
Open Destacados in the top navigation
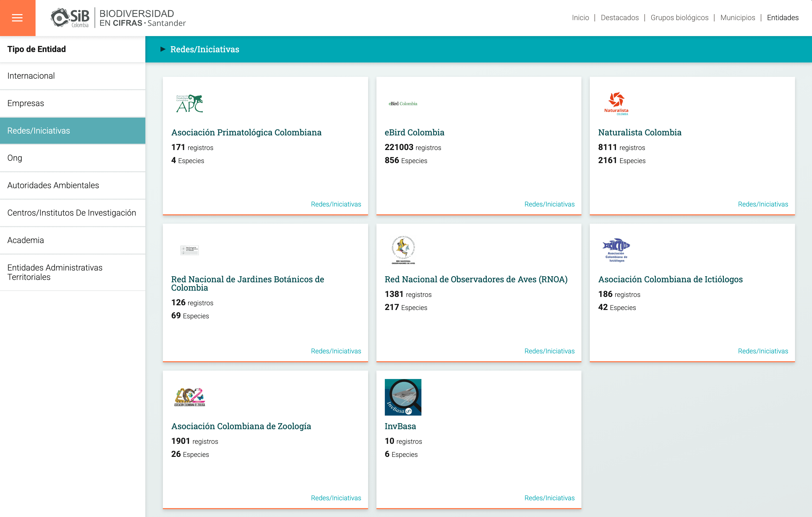tap(620, 18)
